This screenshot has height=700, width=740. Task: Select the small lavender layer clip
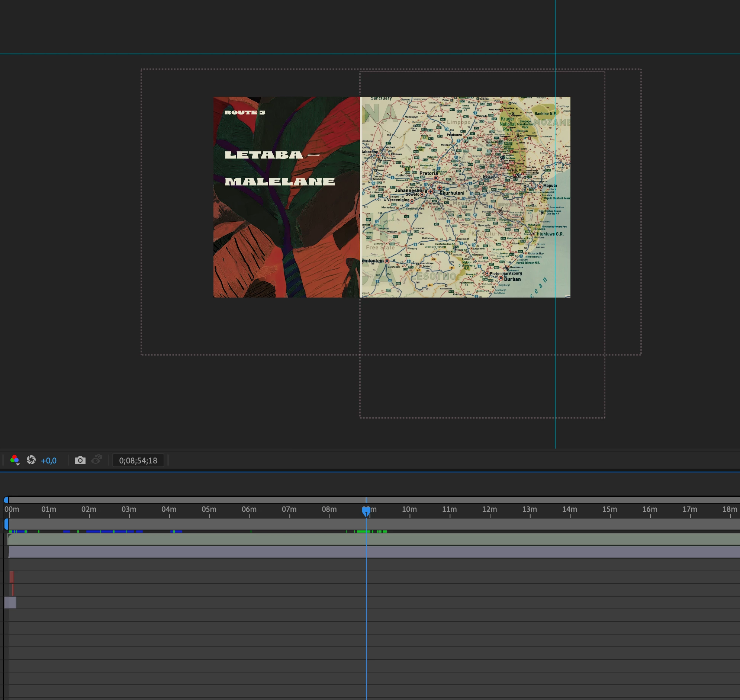[x=10, y=602]
